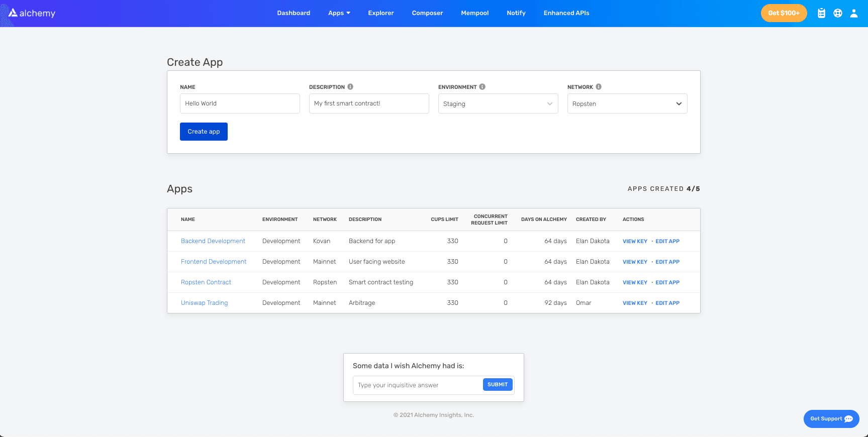
Task: Expand the Network dropdown showing Ropsten
Action: pos(627,103)
